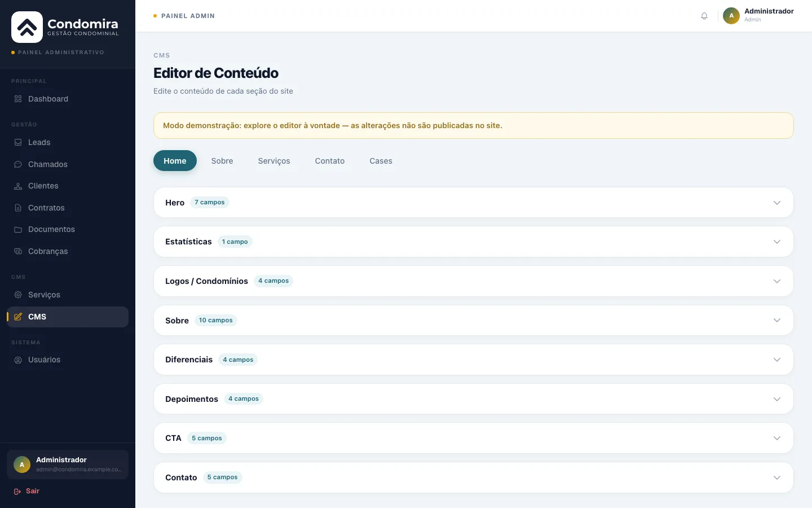
Task: Open the Cases tab
Action: point(381,161)
